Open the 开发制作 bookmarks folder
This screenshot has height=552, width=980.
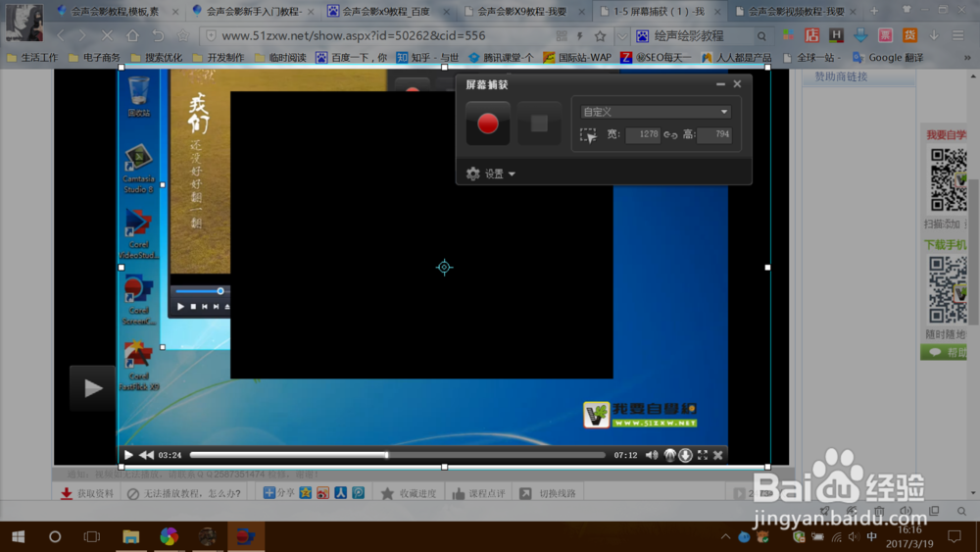(219, 58)
